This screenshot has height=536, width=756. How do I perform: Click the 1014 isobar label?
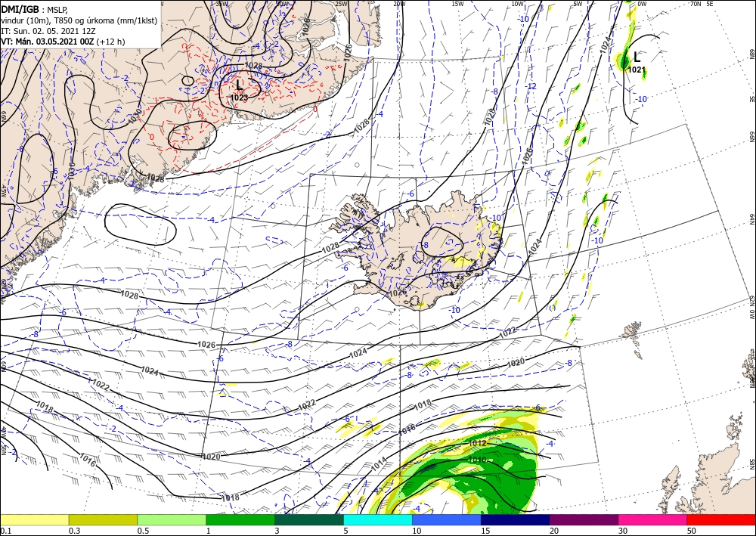pyautogui.click(x=379, y=463)
